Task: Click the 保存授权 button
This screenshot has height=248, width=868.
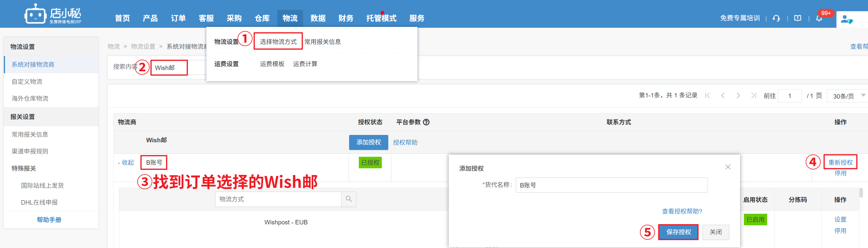Action: tap(678, 232)
